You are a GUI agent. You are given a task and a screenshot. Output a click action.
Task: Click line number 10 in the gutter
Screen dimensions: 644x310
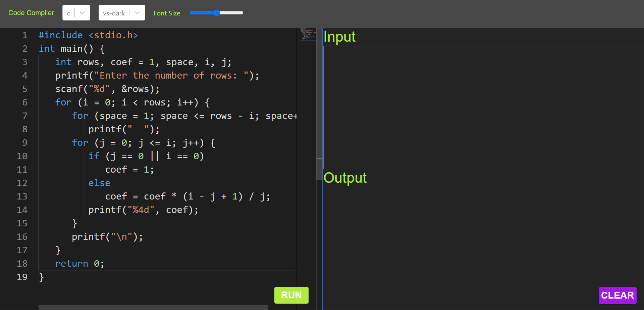(22, 156)
